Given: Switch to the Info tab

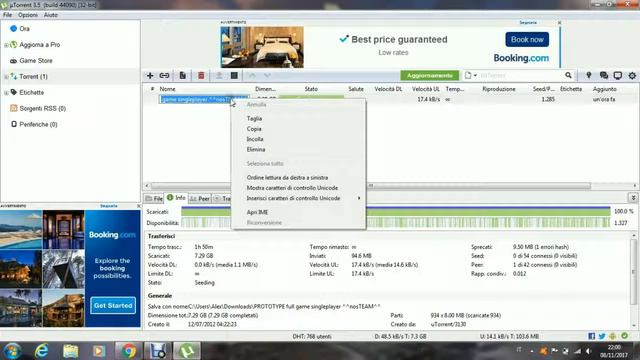Looking at the screenshot, I should 176,198.
